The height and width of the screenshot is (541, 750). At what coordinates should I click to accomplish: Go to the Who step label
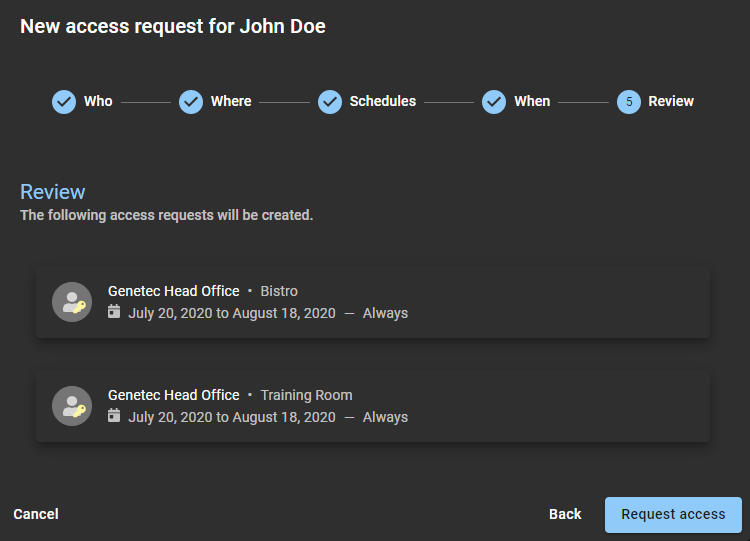pyautogui.click(x=98, y=101)
